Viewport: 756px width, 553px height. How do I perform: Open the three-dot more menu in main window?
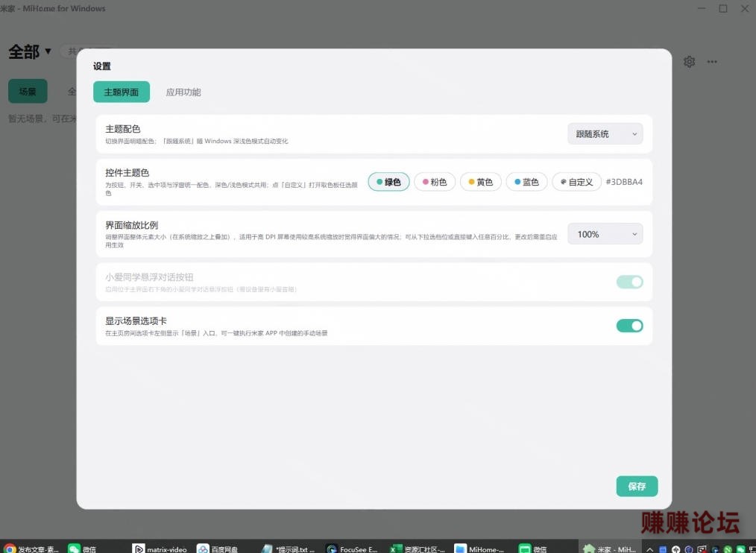tap(712, 62)
